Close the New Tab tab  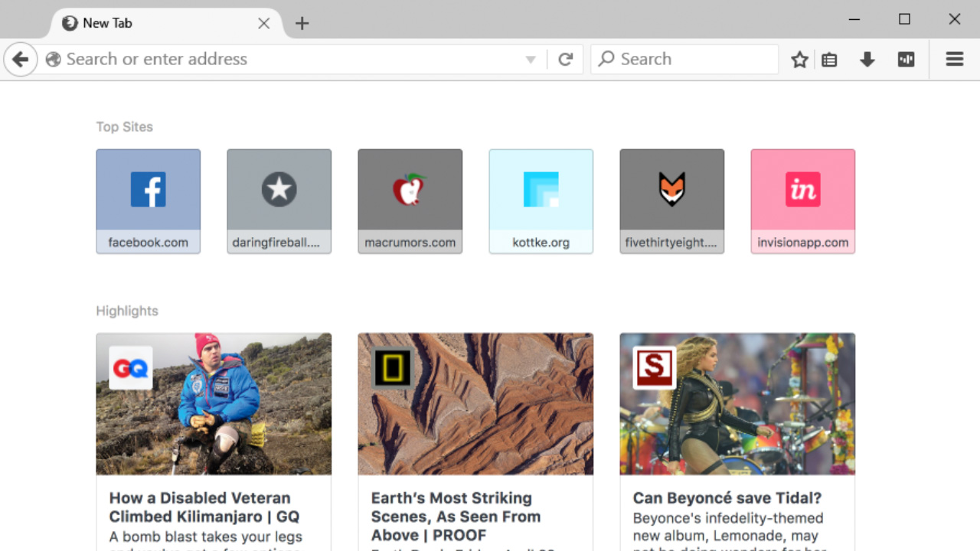click(x=263, y=23)
